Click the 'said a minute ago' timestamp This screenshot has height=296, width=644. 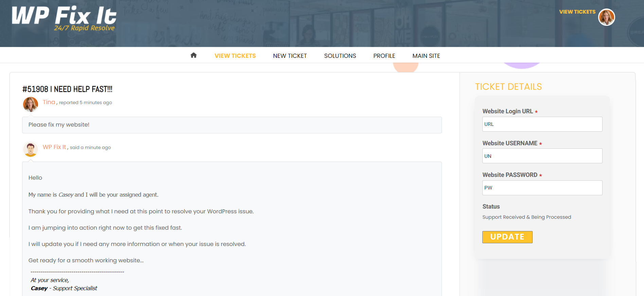(90, 147)
